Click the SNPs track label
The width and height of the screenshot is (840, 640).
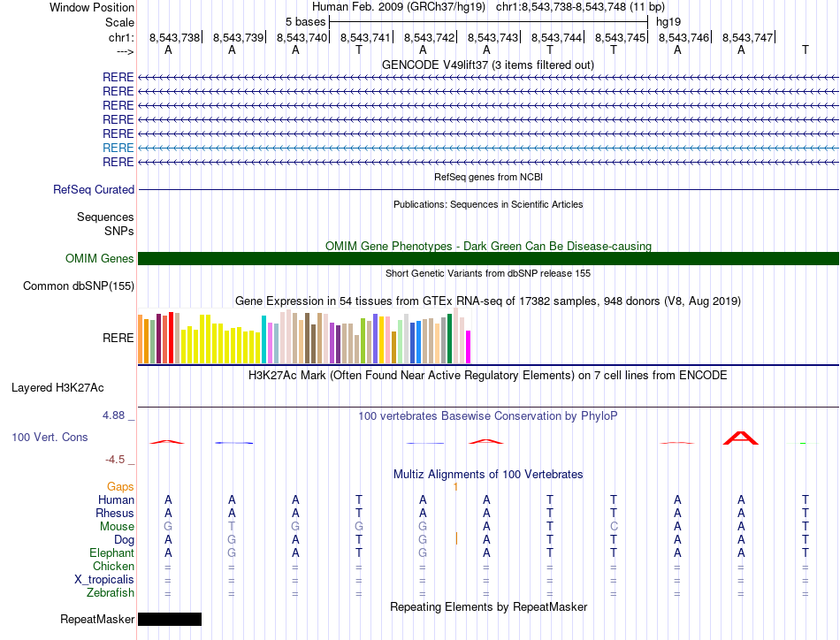[x=119, y=231]
